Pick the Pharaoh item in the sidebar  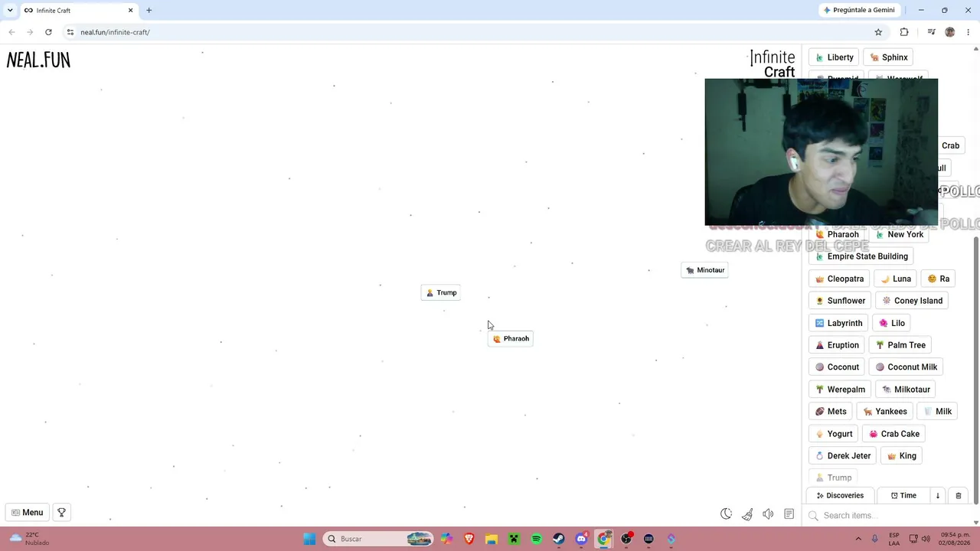(837, 234)
